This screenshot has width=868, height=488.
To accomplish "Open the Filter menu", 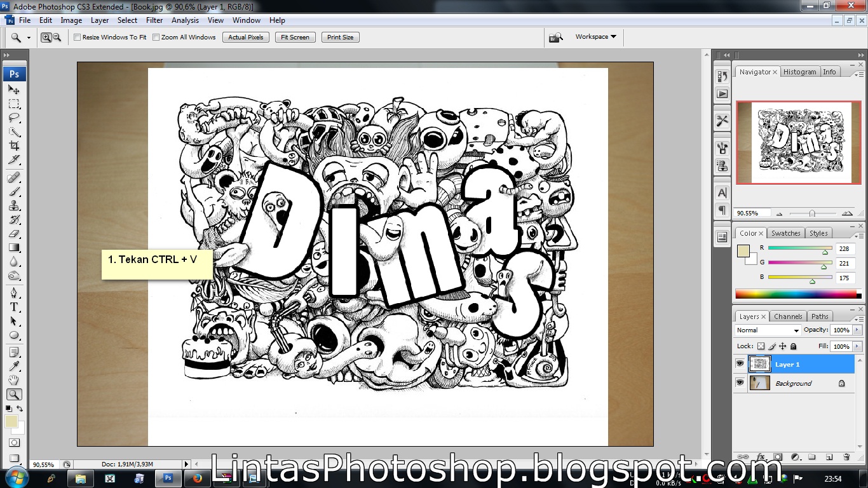I will point(154,20).
